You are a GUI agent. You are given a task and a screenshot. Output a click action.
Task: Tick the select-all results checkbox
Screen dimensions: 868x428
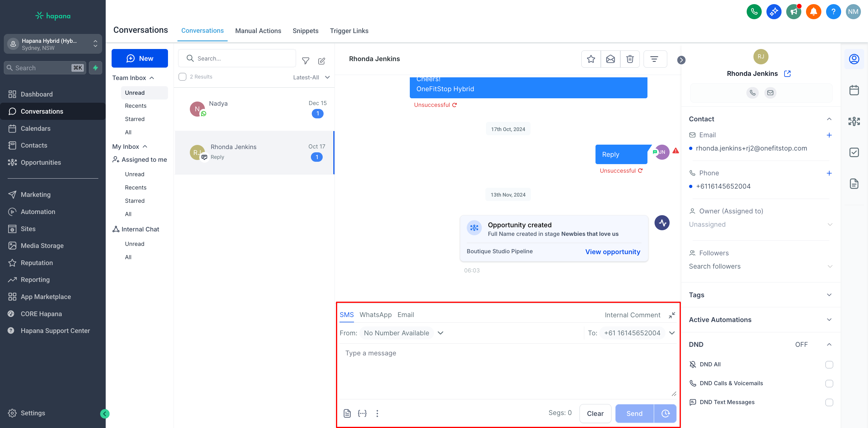point(182,77)
